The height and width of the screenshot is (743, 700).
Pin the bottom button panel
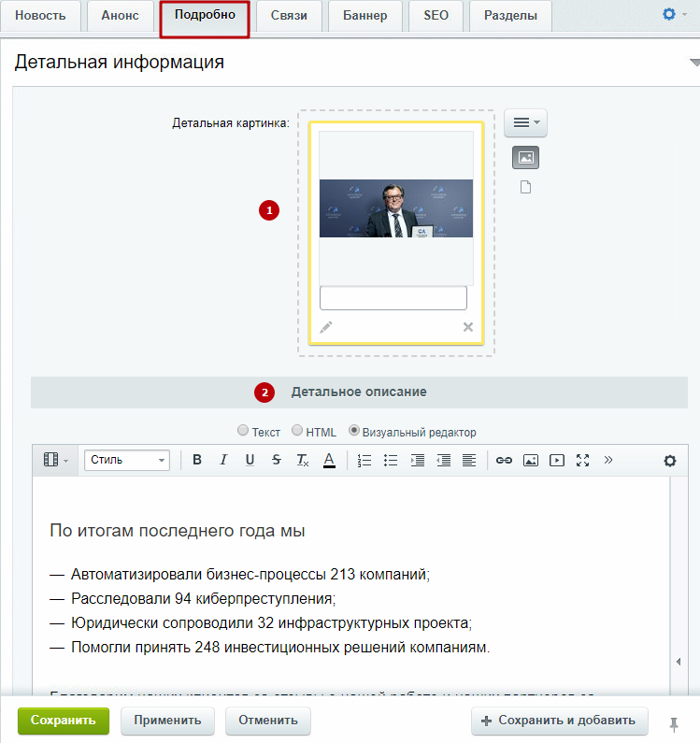pos(674,724)
